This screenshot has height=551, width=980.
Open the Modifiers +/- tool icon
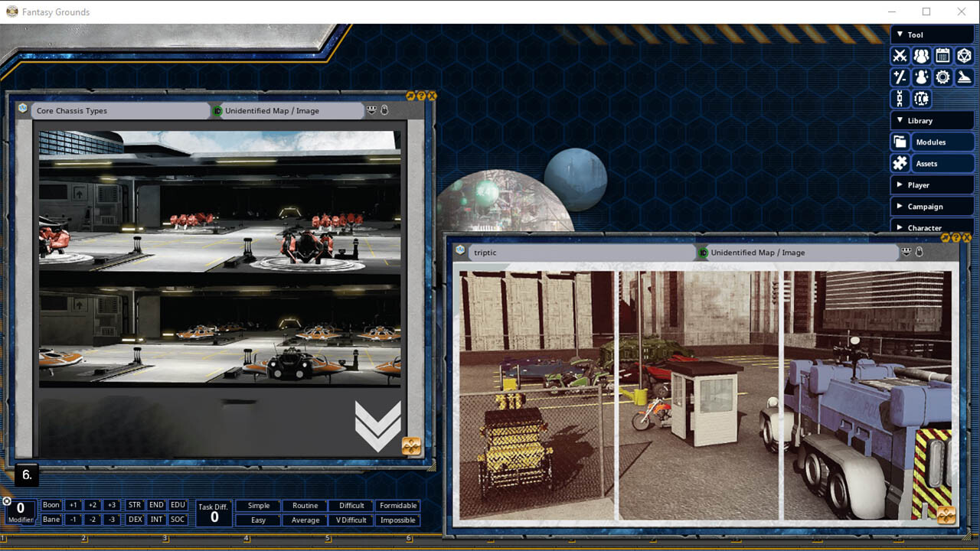(x=900, y=77)
